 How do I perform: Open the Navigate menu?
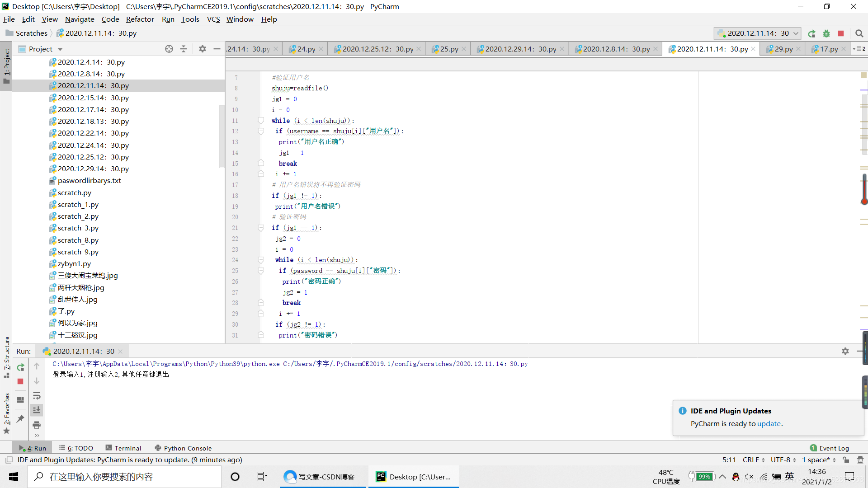[x=78, y=19]
